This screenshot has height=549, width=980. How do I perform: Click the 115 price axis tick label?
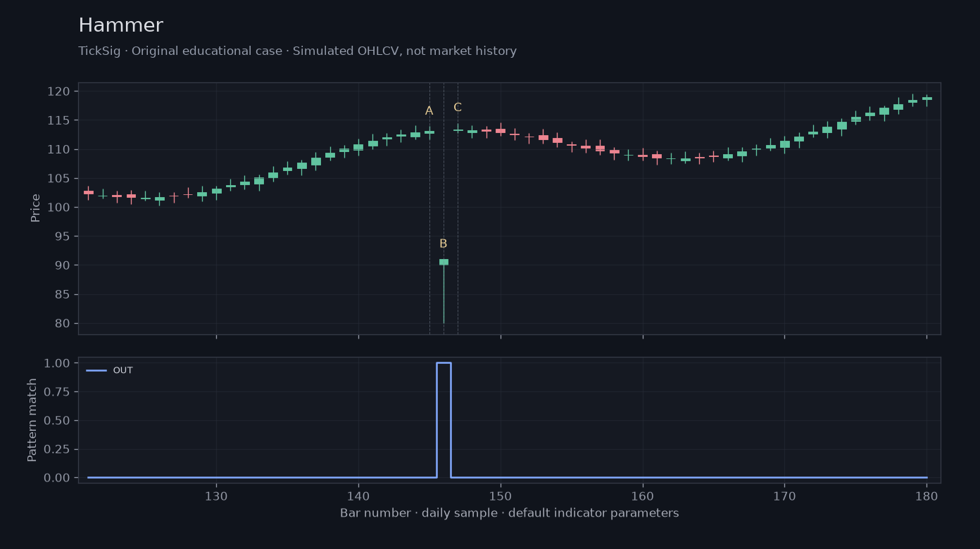click(x=59, y=120)
